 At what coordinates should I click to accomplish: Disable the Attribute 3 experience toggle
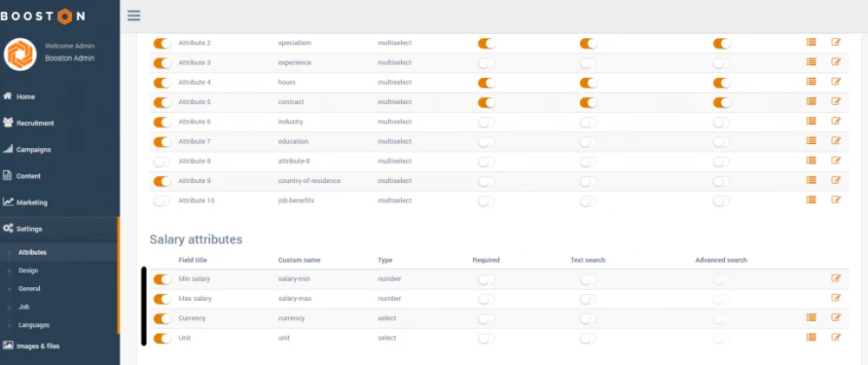click(161, 62)
